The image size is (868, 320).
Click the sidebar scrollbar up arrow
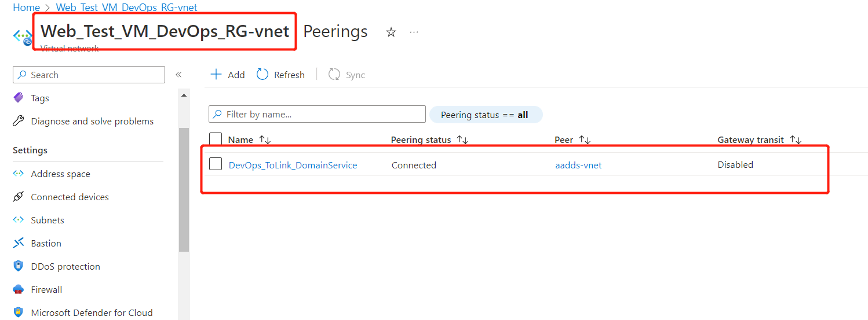(x=184, y=95)
